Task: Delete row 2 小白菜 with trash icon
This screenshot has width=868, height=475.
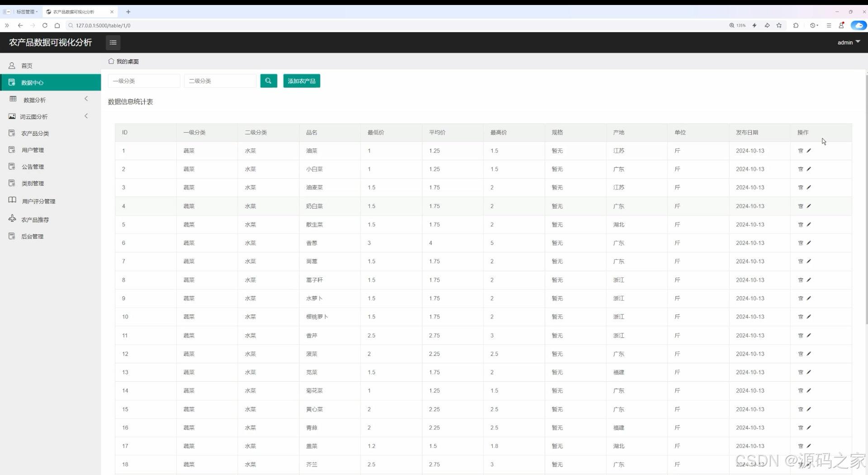Action: click(x=801, y=169)
